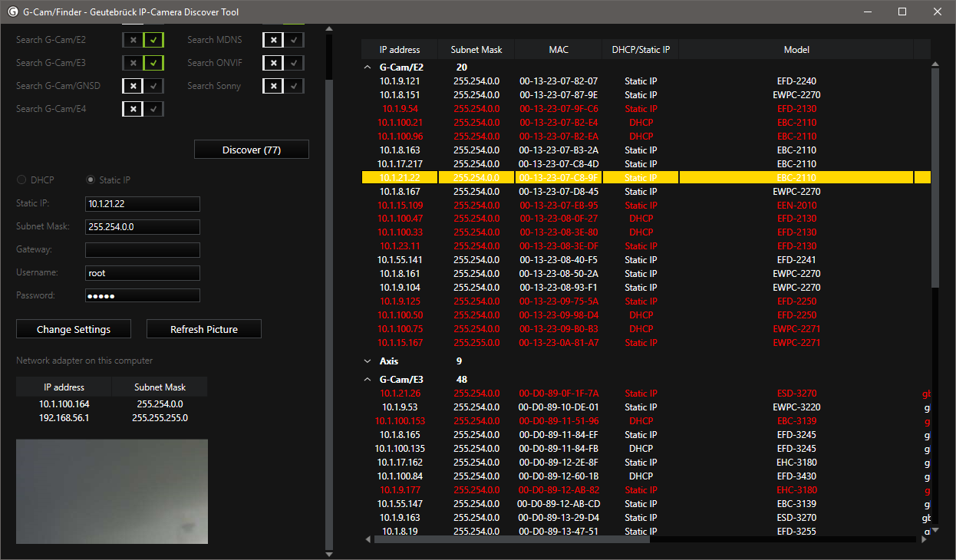The image size is (956, 560).
Task: Click the Discover (77) button
Action: coord(252,150)
